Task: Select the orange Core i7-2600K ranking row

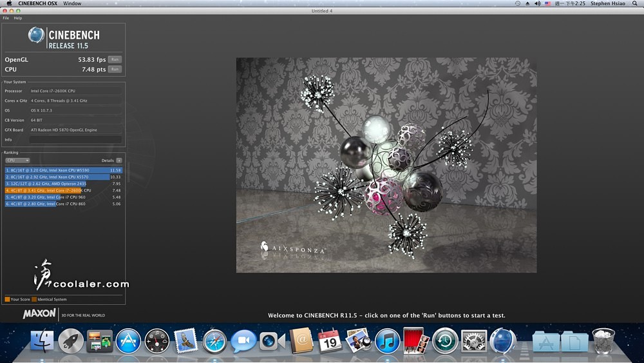Action: click(x=63, y=190)
